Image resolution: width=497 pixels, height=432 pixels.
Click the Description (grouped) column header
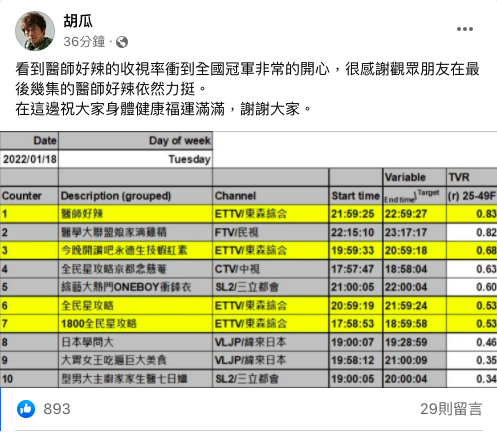pos(135,196)
